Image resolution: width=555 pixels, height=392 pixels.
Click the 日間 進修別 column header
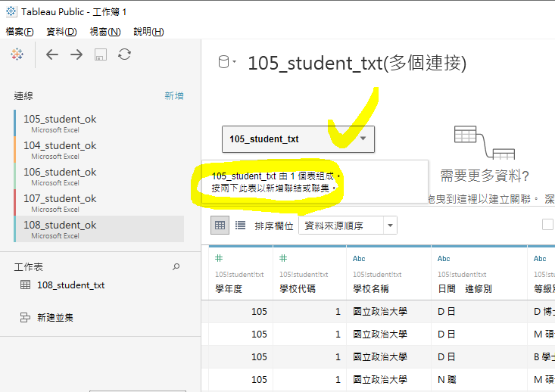[x=465, y=289]
